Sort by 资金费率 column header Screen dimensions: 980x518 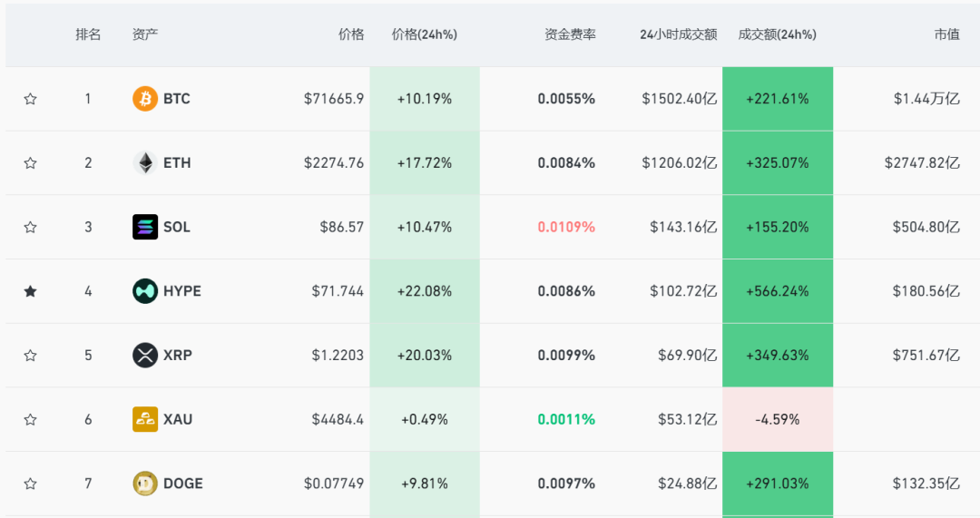(x=570, y=34)
